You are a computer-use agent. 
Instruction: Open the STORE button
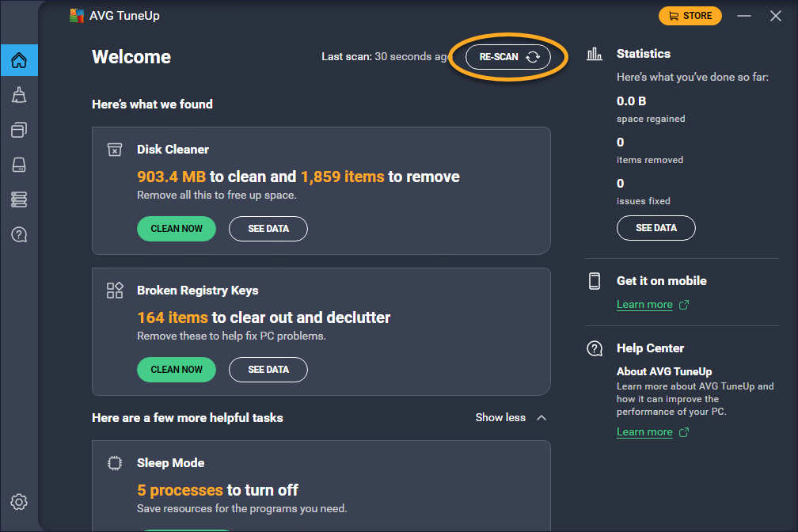[690, 16]
